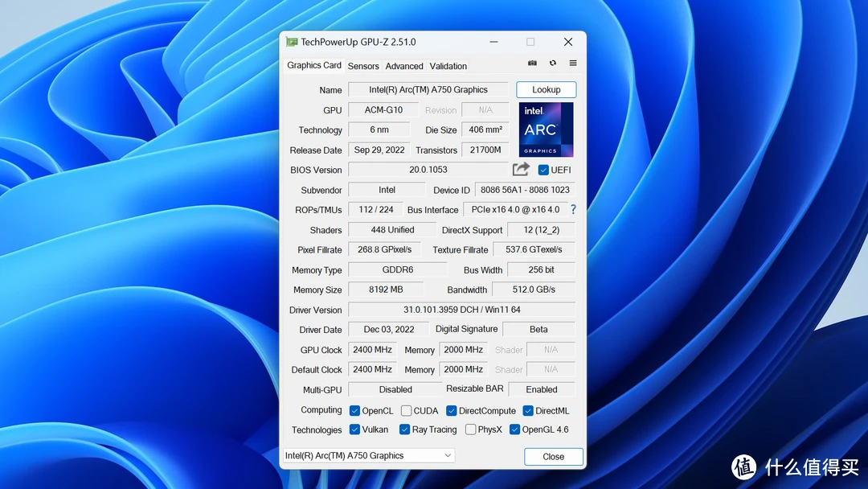Screen dimensions: 868x489
Task: Toggle the Vulkan checkbox
Action: 355,429
